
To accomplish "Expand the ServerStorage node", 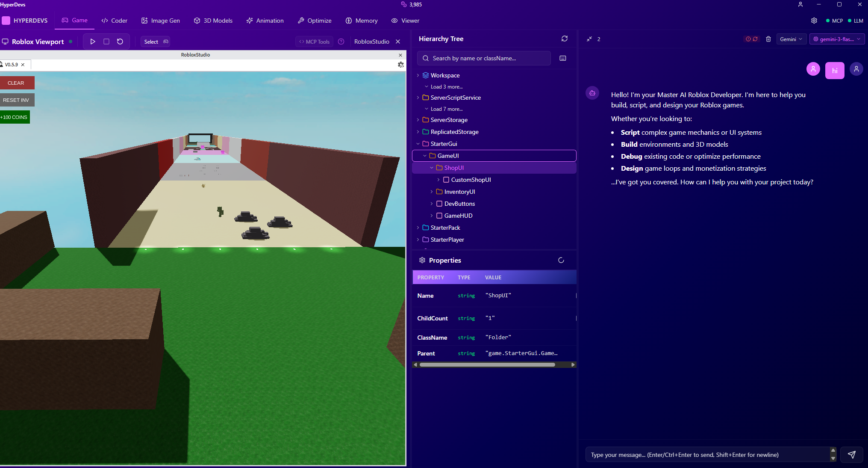I will [x=418, y=120].
